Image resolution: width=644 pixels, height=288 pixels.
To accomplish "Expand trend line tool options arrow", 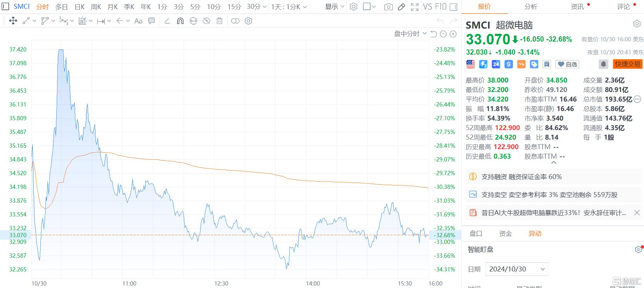I will click(x=35, y=21).
